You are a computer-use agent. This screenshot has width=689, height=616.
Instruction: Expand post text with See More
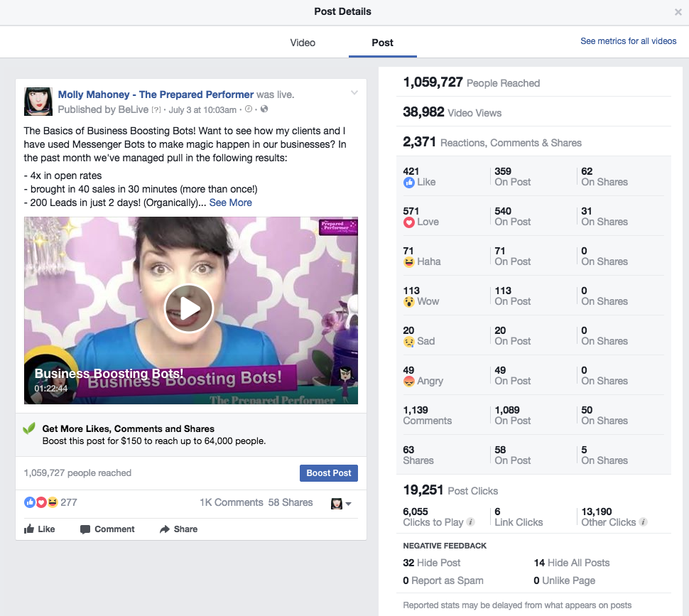230,202
